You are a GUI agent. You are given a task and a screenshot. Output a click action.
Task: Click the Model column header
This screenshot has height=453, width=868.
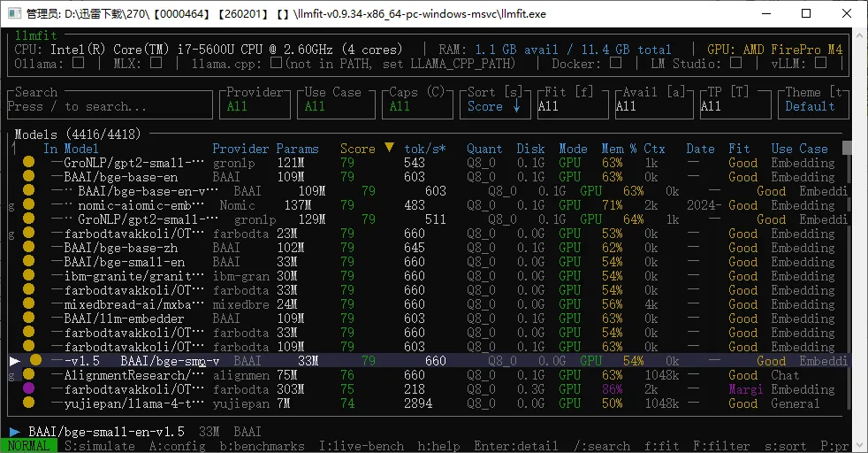coord(80,149)
